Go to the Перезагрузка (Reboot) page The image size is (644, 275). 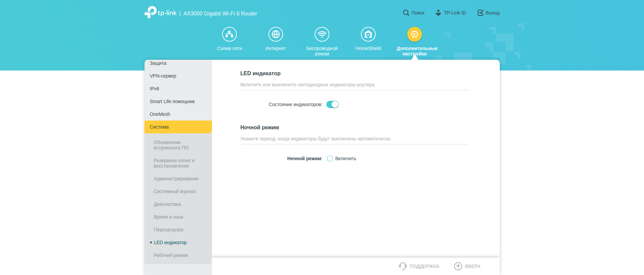click(168, 230)
